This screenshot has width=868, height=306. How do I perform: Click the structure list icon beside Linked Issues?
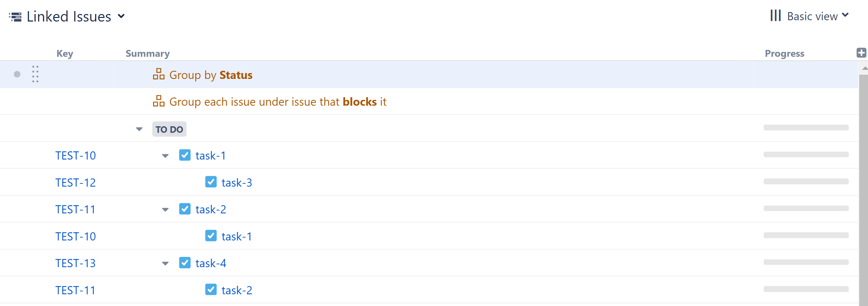(15, 17)
